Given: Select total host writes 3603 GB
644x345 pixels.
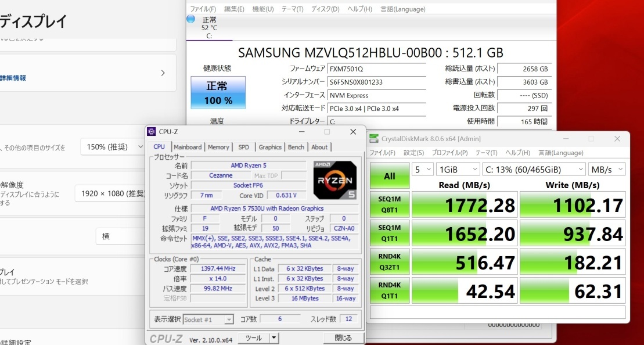Looking at the screenshot, I should coord(524,82).
